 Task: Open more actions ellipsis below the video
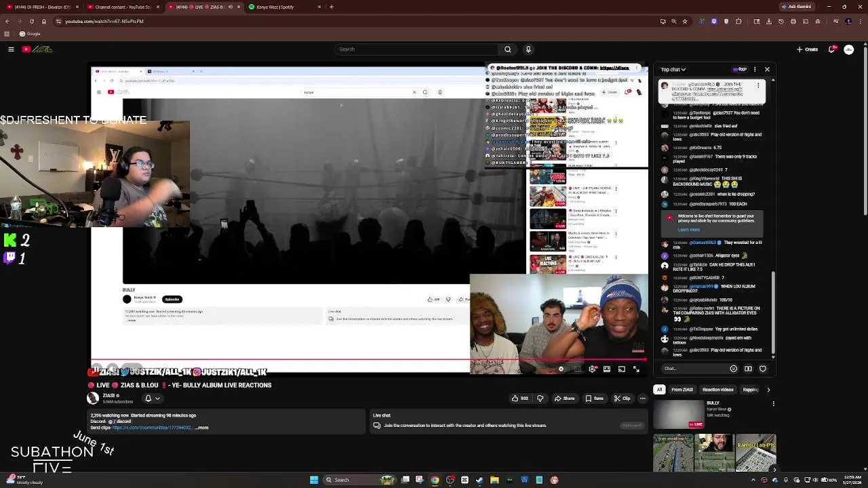coord(642,399)
